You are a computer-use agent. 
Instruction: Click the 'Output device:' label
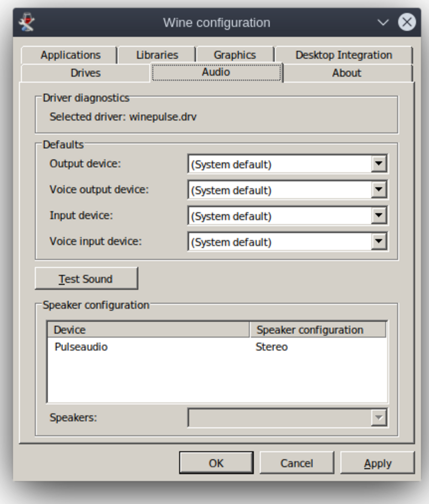click(x=85, y=164)
